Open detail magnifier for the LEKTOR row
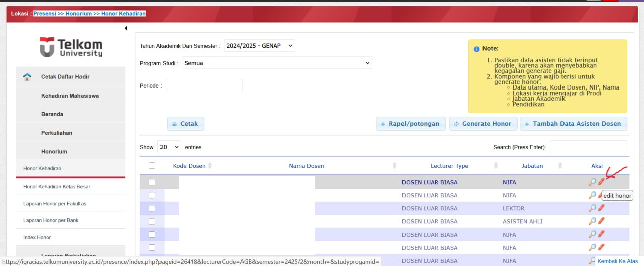This screenshot has height=266, width=644. [592, 208]
